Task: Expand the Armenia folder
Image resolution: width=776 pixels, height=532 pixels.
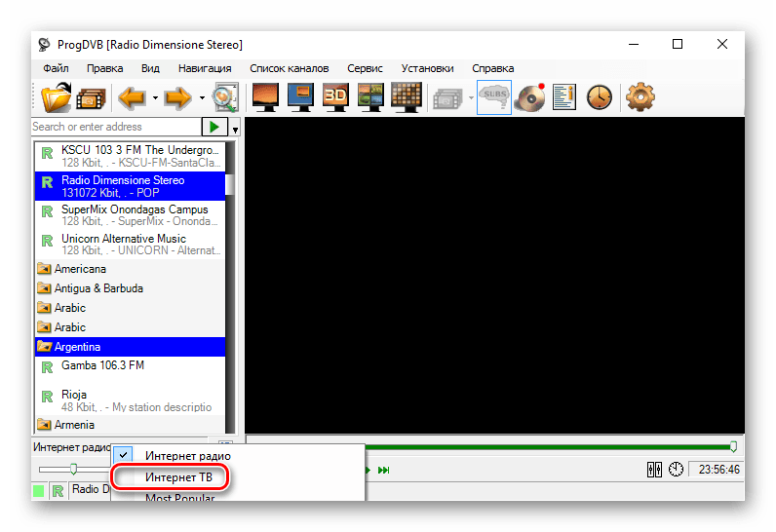Action: 131,425
